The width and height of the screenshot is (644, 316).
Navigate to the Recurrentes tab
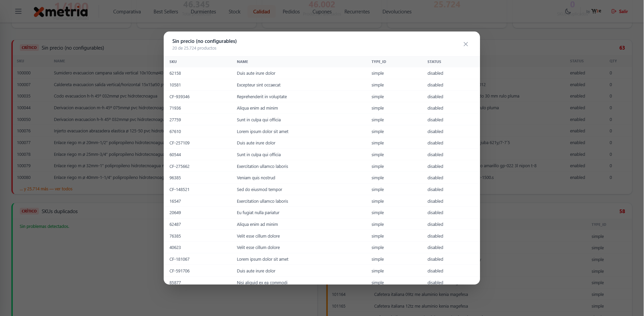point(357,12)
